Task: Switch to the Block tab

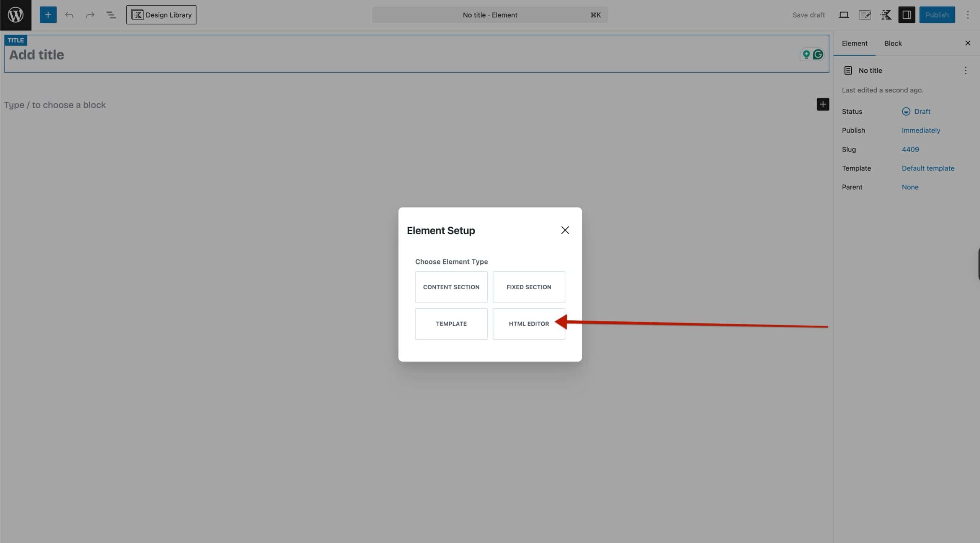Action: (893, 43)
